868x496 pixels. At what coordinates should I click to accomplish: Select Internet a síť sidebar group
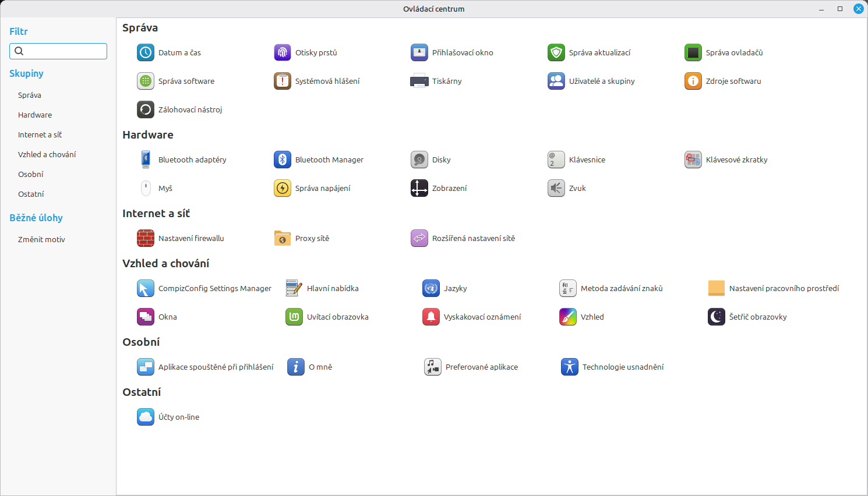(x=40, y=134)
